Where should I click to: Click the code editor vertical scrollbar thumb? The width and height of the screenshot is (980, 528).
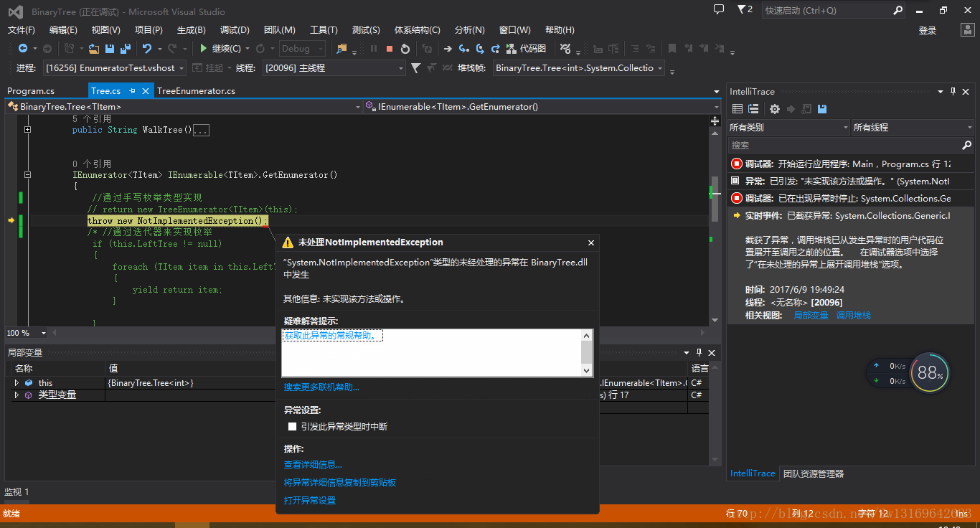click(715, 199)
